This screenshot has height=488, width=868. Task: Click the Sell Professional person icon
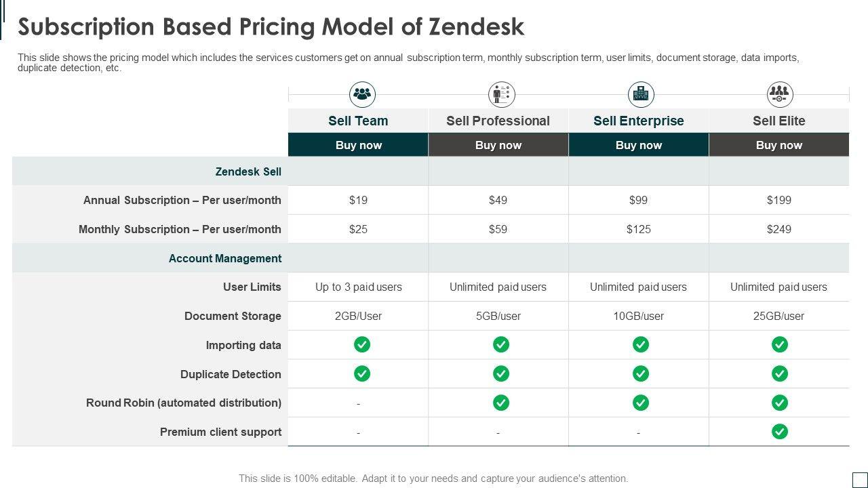point(501,95)
